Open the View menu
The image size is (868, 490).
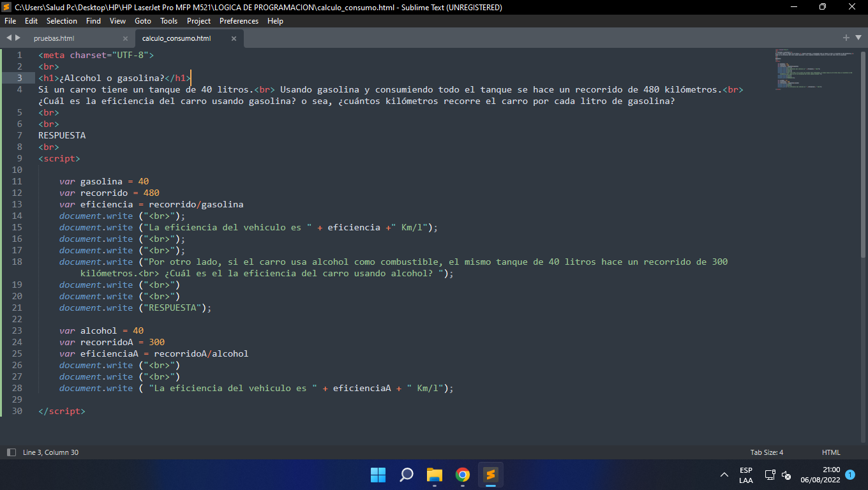point(117,21)
